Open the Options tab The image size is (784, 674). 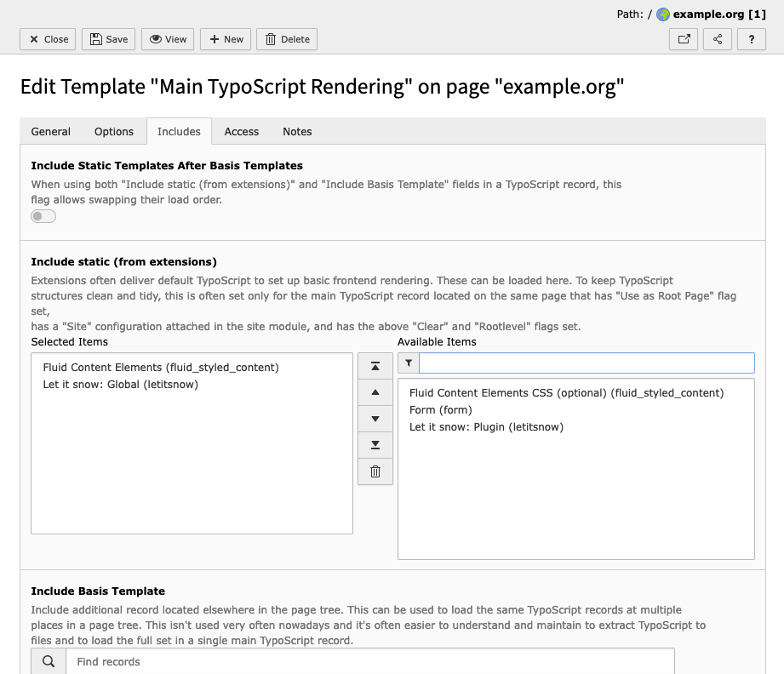(114, 132)
